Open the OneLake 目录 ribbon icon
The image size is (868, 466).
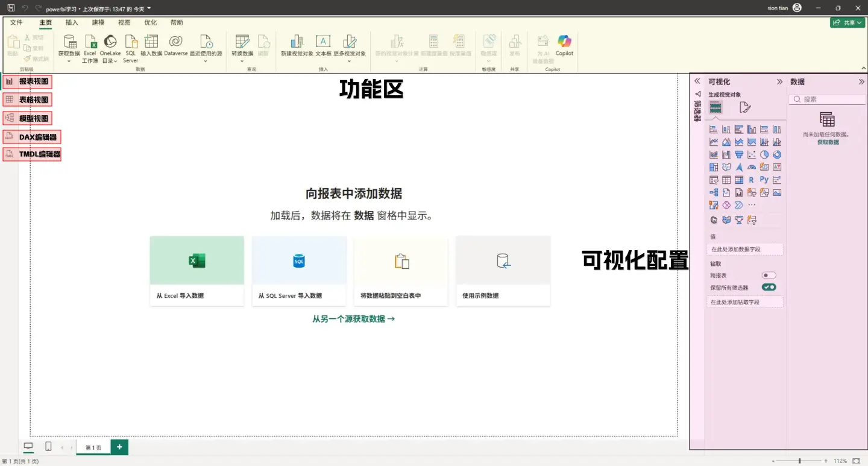click(110, 42)
